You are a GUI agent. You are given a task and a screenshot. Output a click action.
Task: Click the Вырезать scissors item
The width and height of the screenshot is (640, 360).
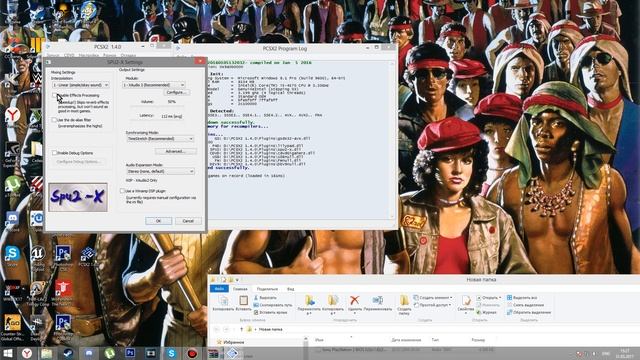265,298
